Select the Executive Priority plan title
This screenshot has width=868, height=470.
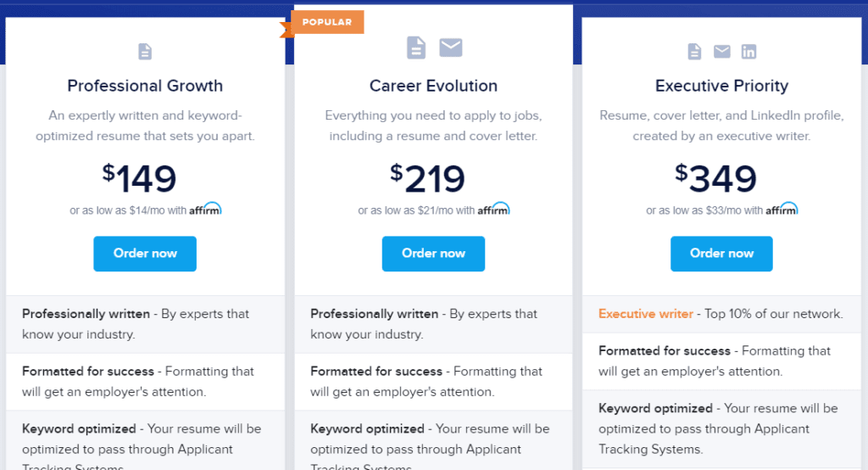722,86
